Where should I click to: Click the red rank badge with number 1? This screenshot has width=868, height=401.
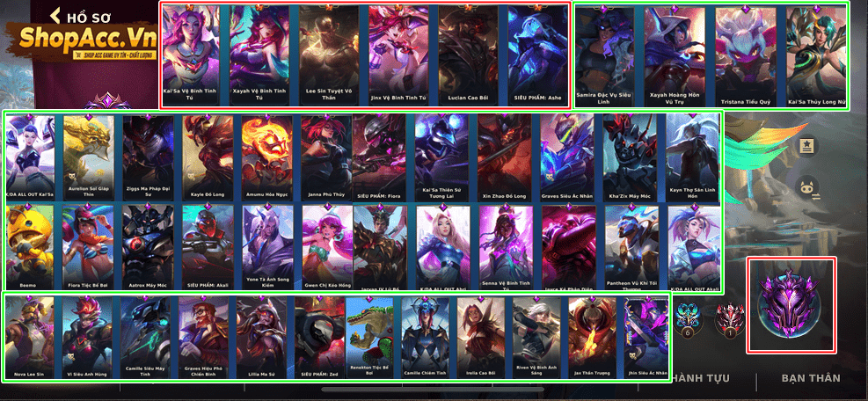[730, 318]
